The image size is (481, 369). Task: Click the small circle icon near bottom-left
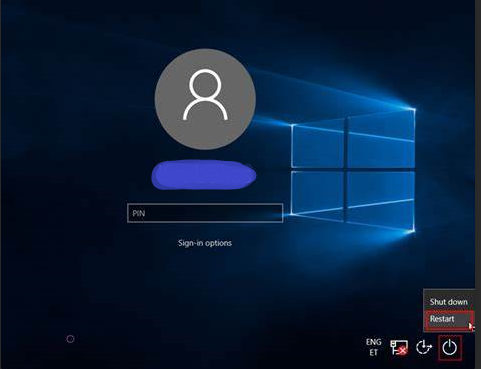tap(70, 339)
